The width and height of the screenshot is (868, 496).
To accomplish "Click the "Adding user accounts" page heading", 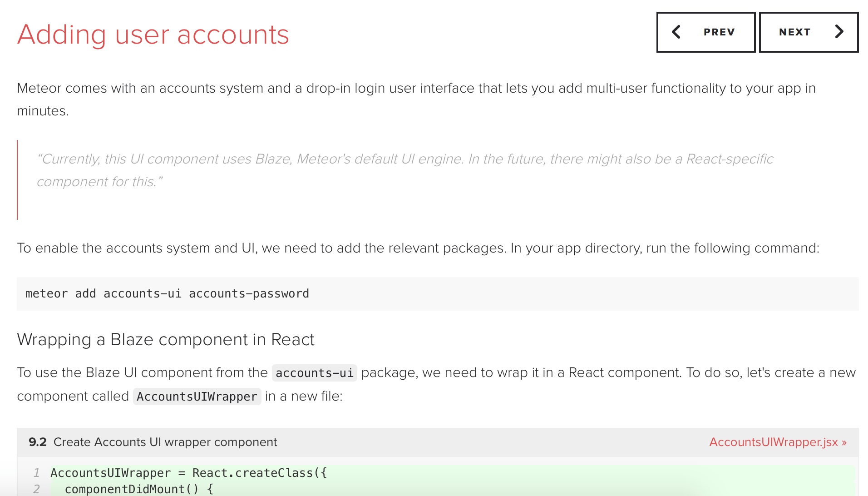I will tap(153, 35).
